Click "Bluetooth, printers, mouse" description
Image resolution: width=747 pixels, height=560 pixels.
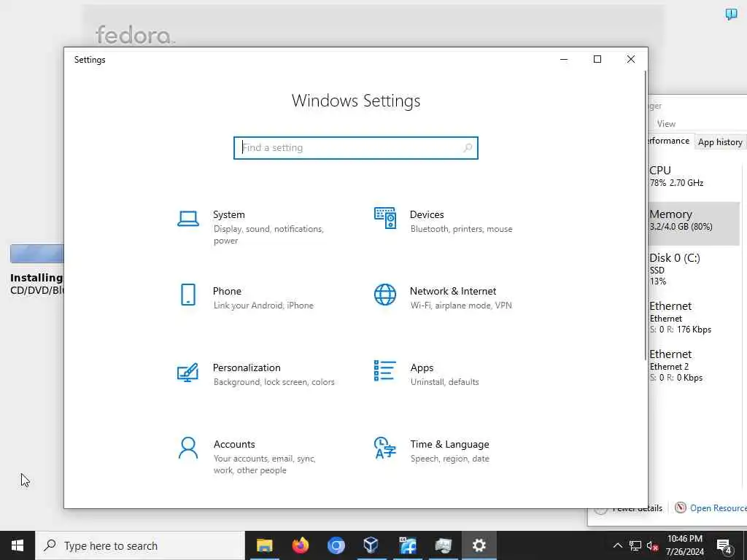point(461,229)
